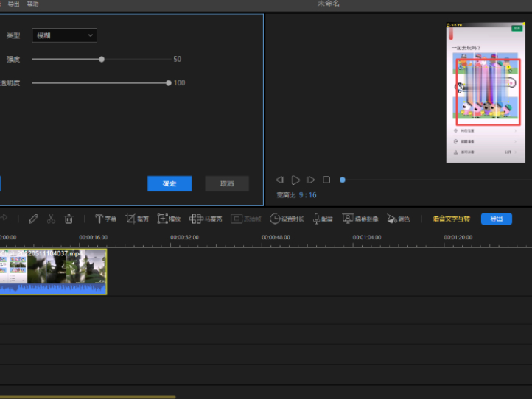Click the trash delete icon
Viewport: 532px width, 399px height.
[69, 219]
